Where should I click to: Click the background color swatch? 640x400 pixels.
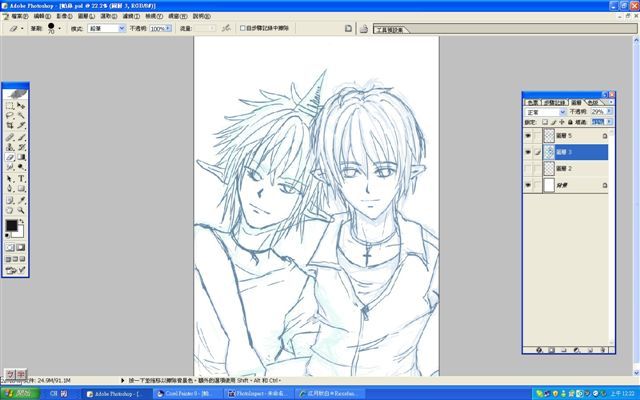coord(19,233)
